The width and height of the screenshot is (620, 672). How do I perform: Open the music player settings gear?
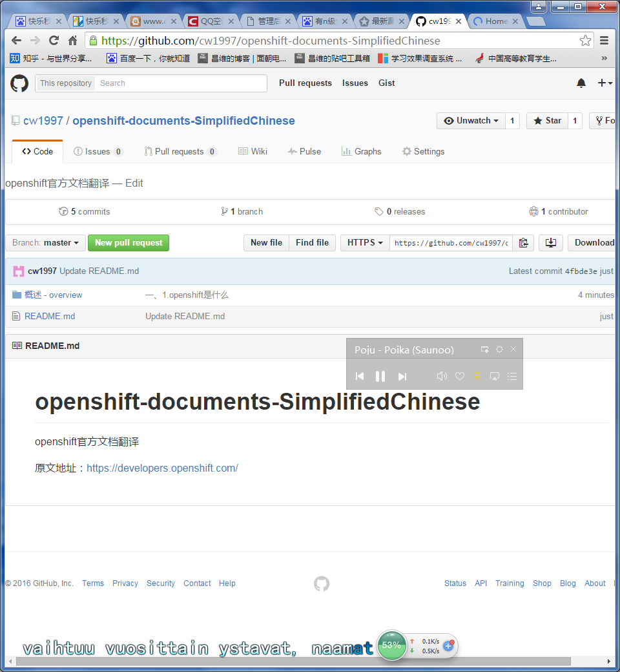[x=500, y=350]
